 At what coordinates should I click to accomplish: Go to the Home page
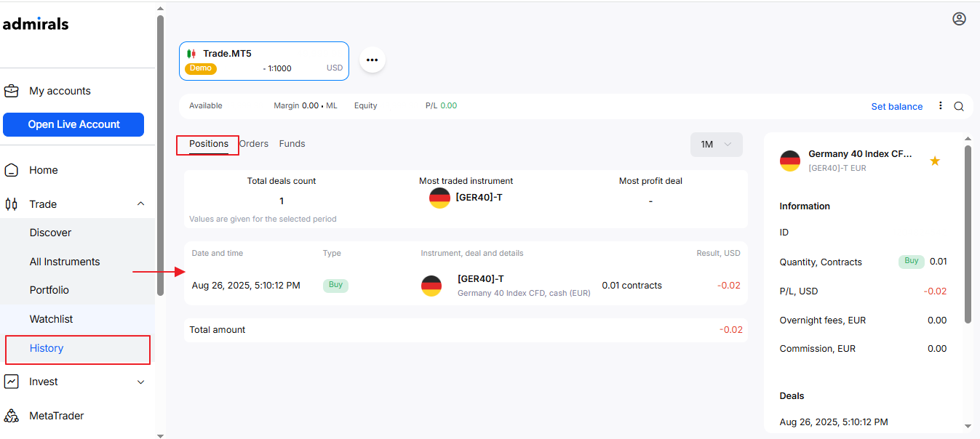tap(44, 170)
